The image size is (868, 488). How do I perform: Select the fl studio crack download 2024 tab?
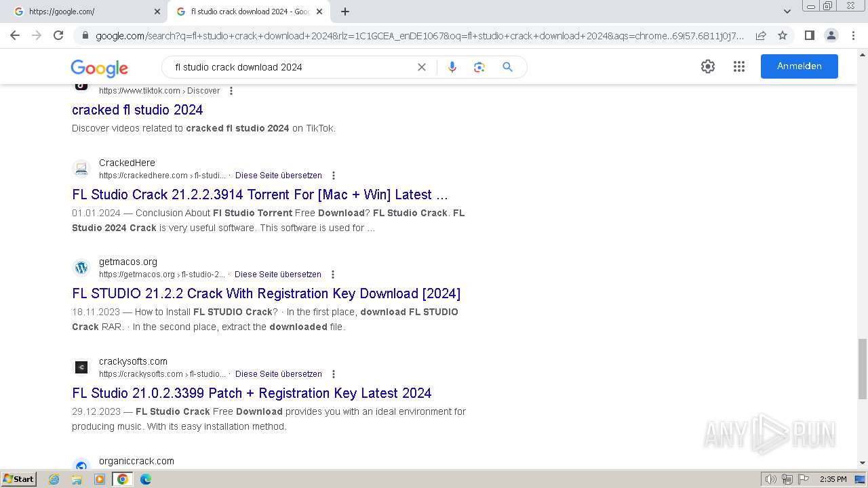coord(249,12)
